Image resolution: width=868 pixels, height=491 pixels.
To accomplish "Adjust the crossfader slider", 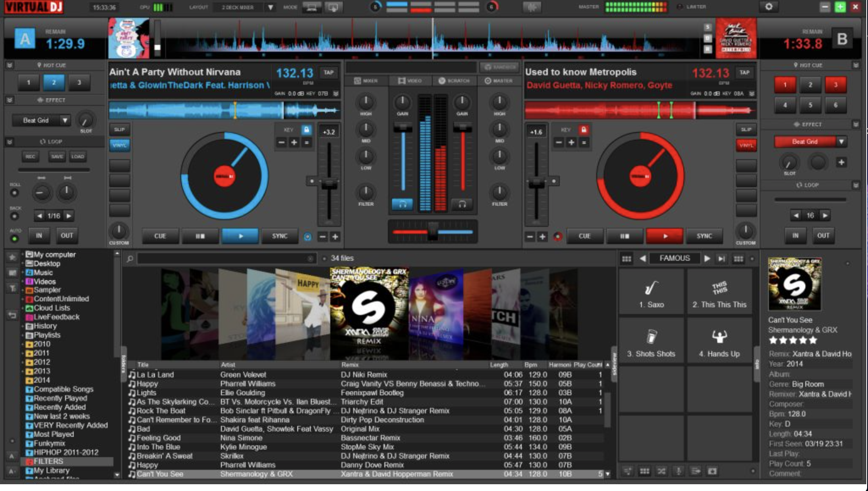I will [432, 232].
